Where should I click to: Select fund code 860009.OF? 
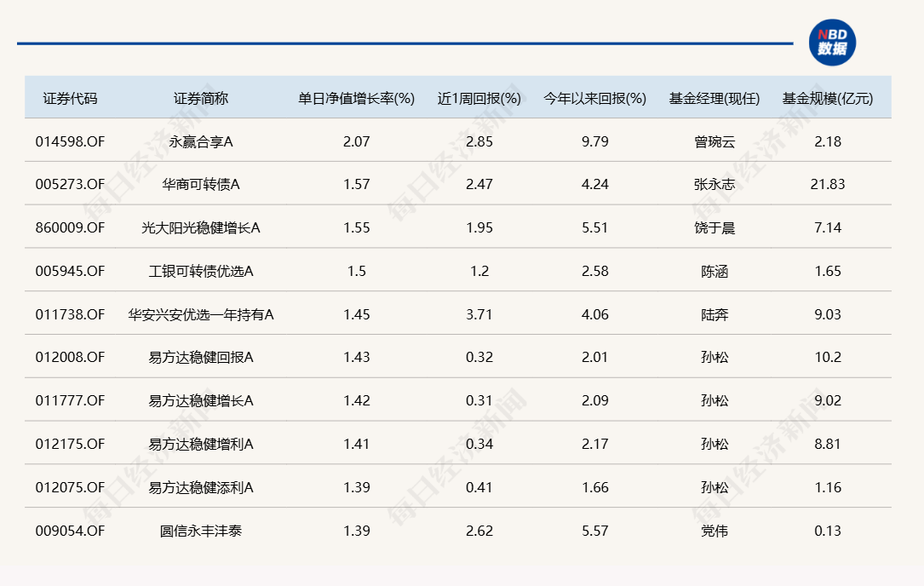tap(70, 227)
